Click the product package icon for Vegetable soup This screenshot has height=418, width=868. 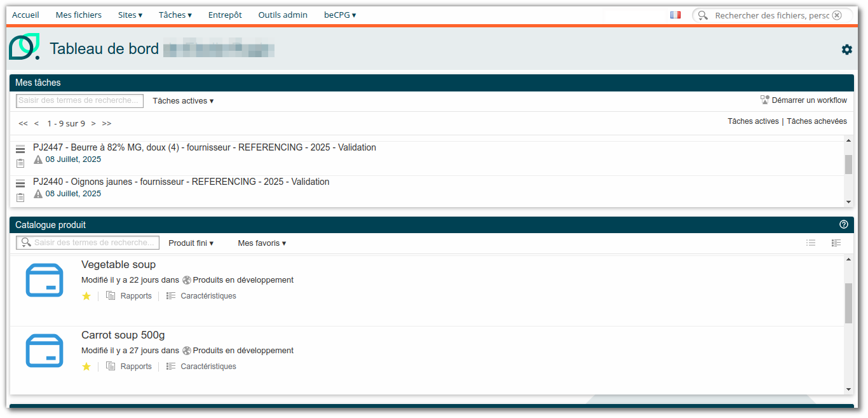[x=44, y=280]
